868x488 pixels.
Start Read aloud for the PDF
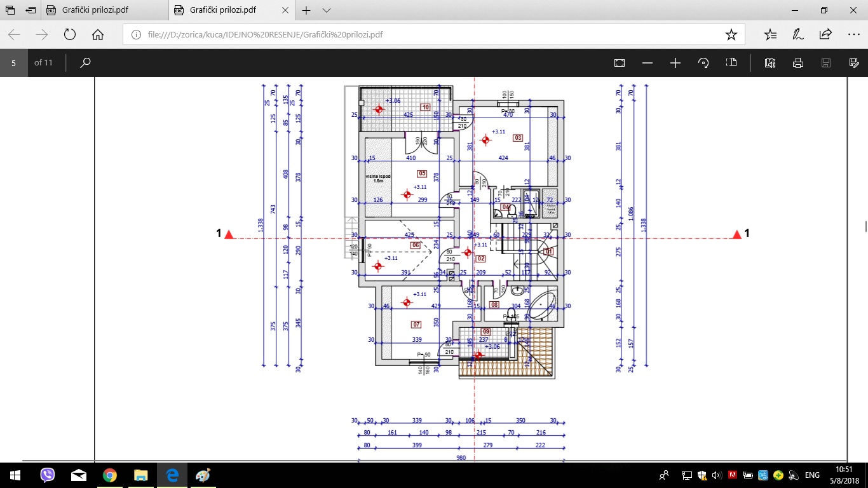(770, 63)
